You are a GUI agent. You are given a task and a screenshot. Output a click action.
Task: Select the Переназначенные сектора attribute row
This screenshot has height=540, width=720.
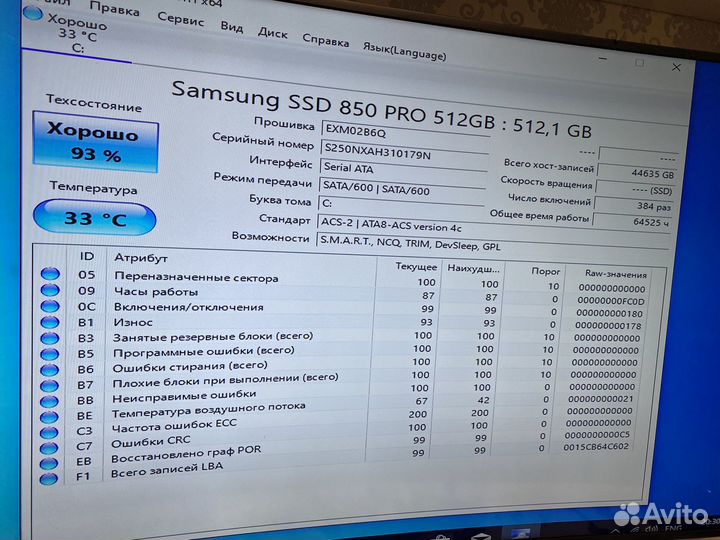point(344,281)
